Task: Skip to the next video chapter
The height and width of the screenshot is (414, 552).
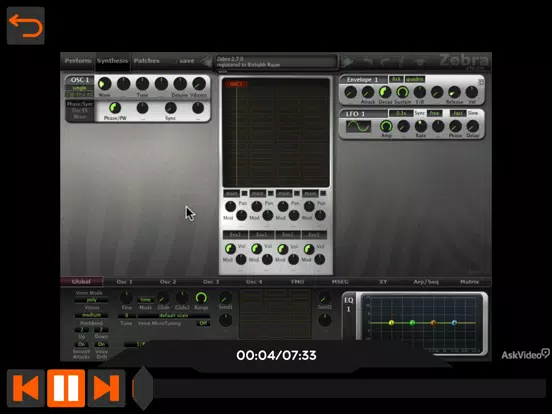Action: 106,388
